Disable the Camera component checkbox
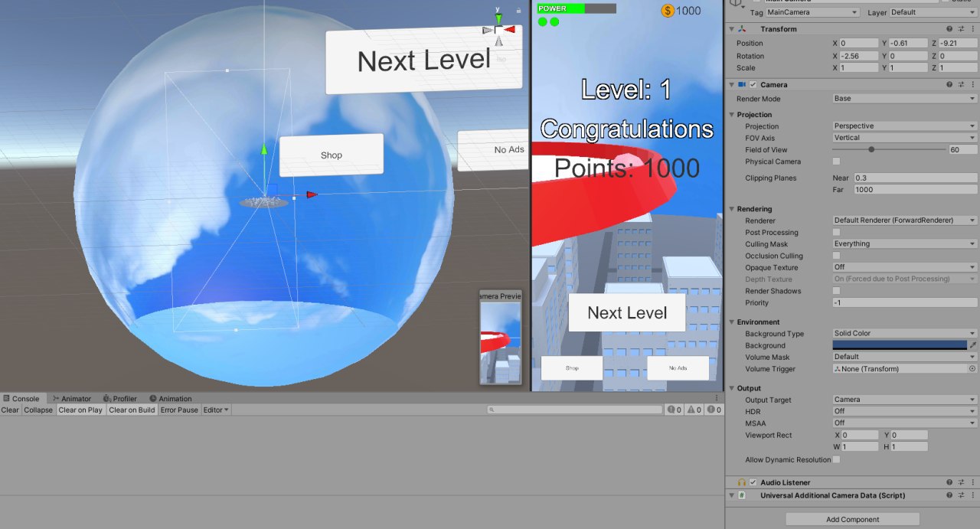The image size is (980, 529). tap(753, 85)
